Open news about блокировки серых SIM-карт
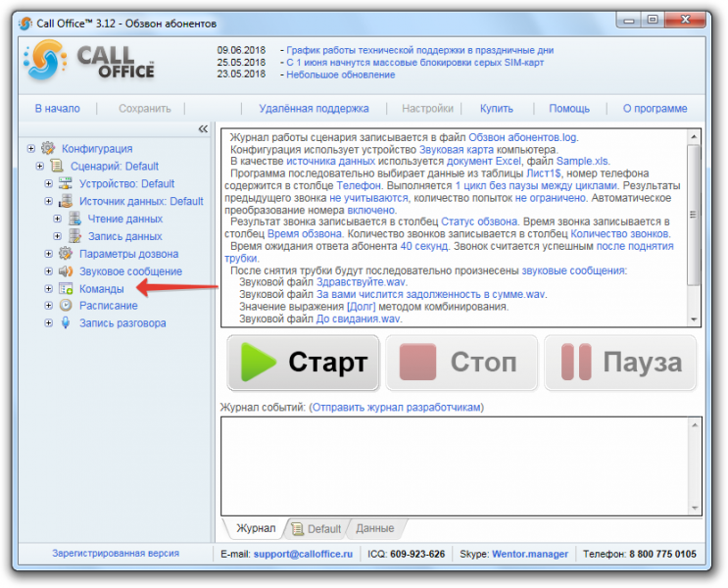Screen dimensions: 728x588 coord(415,63)
